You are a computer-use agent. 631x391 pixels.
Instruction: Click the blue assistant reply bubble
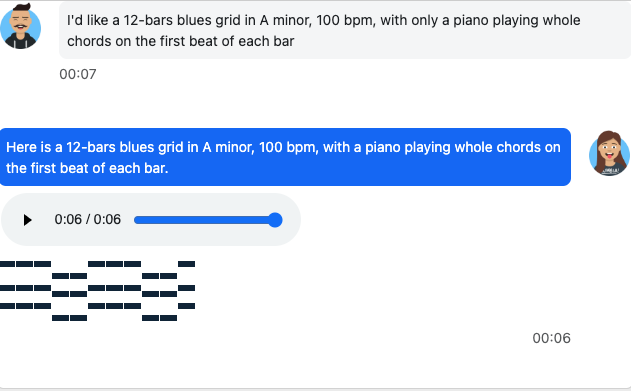pyautogui.click(x=285, y=157)
